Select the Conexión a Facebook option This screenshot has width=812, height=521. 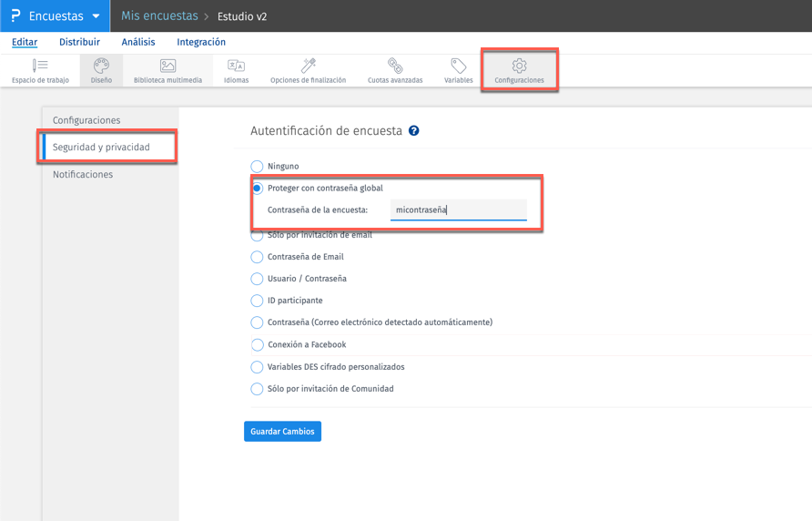click(258, 345)
